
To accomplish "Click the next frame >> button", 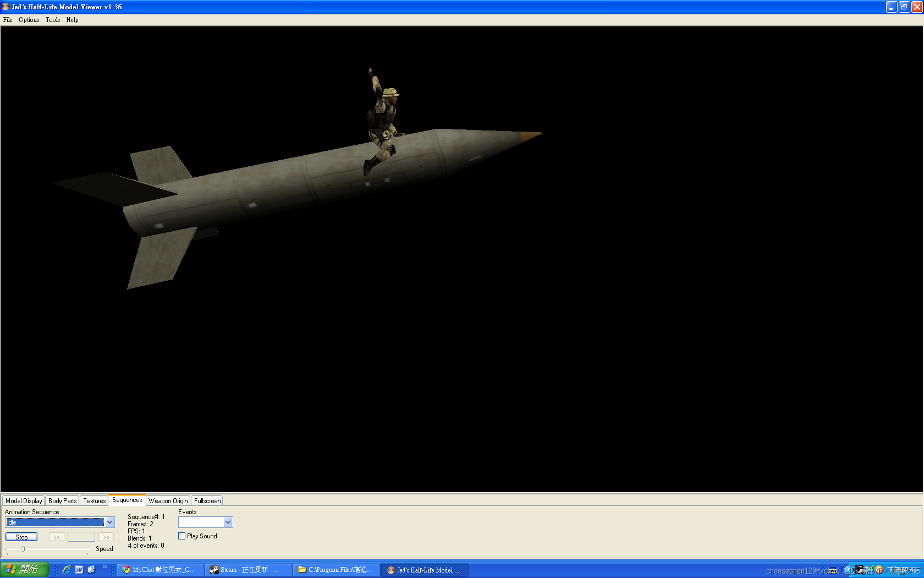I will click(x=106, y=537).
